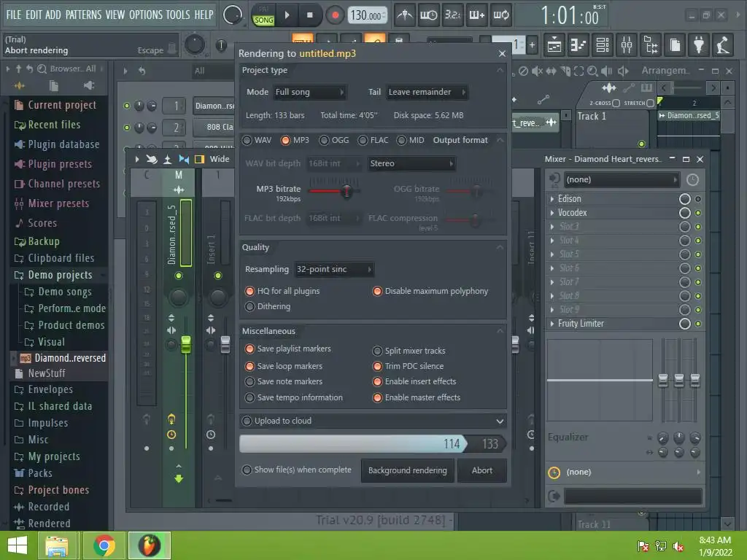This screenshot has width=747, height=560.
Task: Open the browser/tree view toolbar icon
Action: pos(651,45)
